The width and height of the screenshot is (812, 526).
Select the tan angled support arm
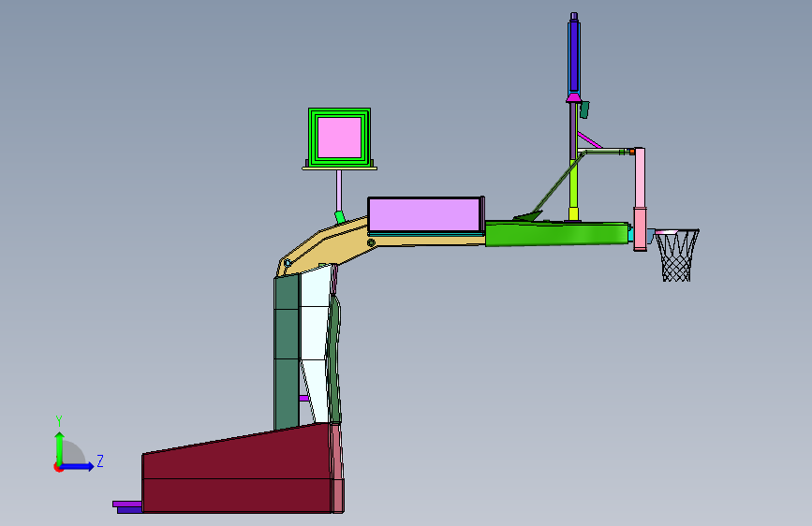[x=332, y=246]
